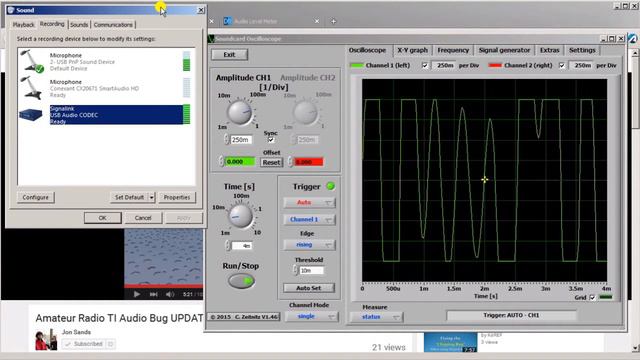Click the Auto Set trigger button
Screen dimensions: 640x360
[309, 288]
